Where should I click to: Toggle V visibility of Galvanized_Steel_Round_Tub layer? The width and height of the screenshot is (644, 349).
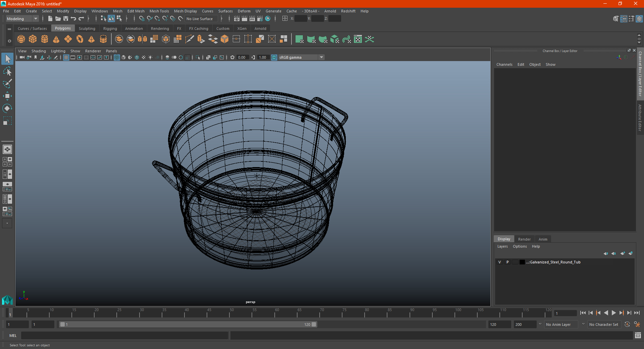(x=499, y=262)
